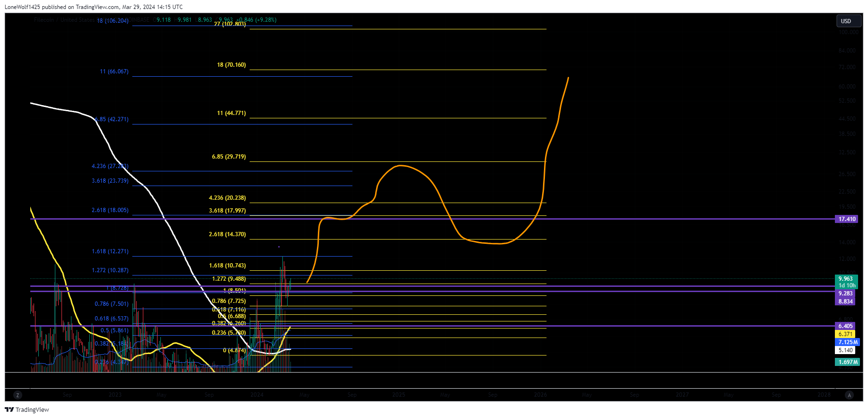Select blue Fib level 0.618 (6.537)

(112, 319)
